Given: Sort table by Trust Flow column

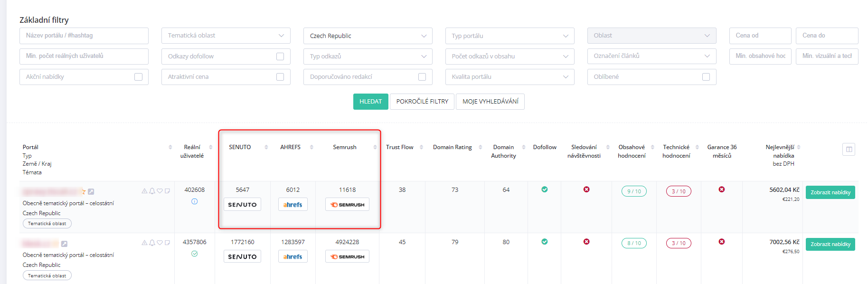Looking at the screenshot, I should 421,147.
